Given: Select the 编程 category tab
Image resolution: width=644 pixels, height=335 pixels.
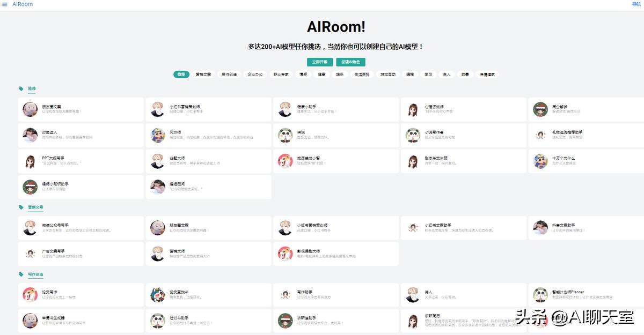Looking at the screenshot, I should [x=410, y=75].
